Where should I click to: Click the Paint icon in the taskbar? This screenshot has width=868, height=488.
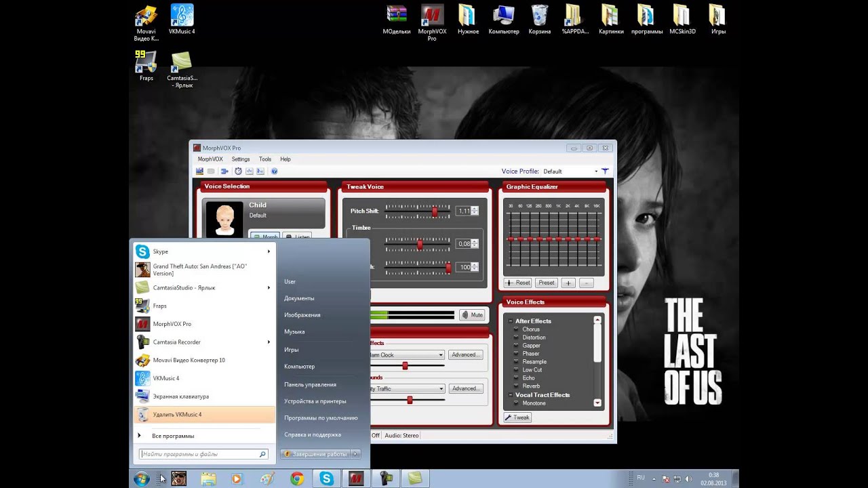pos(267,479)
